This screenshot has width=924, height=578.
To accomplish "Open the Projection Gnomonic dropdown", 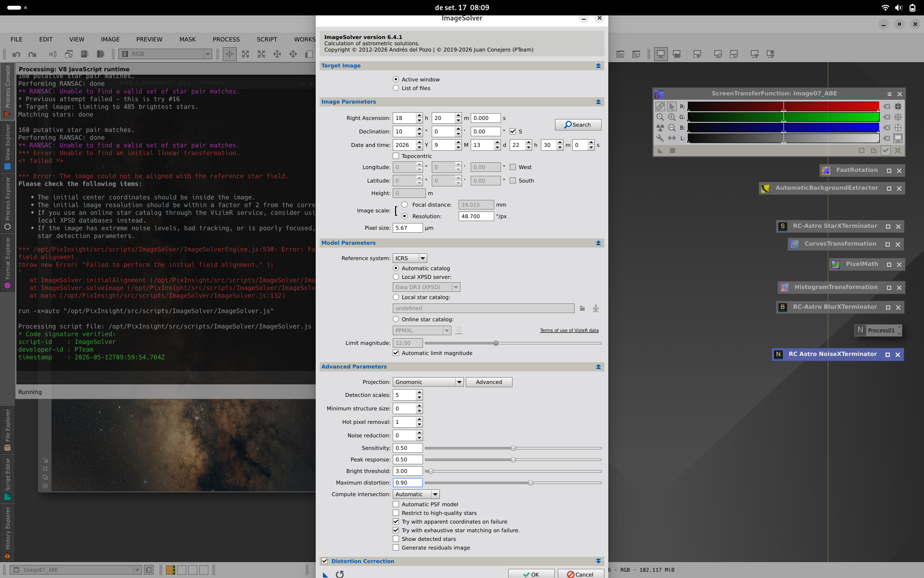I will click(428, 382).
